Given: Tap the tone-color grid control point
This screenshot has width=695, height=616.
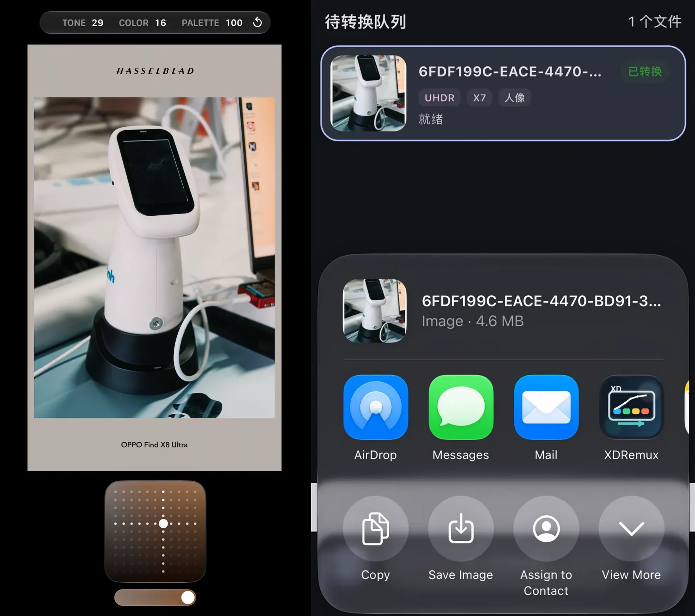Looking at the screenshot, I should tap(163, 523).
